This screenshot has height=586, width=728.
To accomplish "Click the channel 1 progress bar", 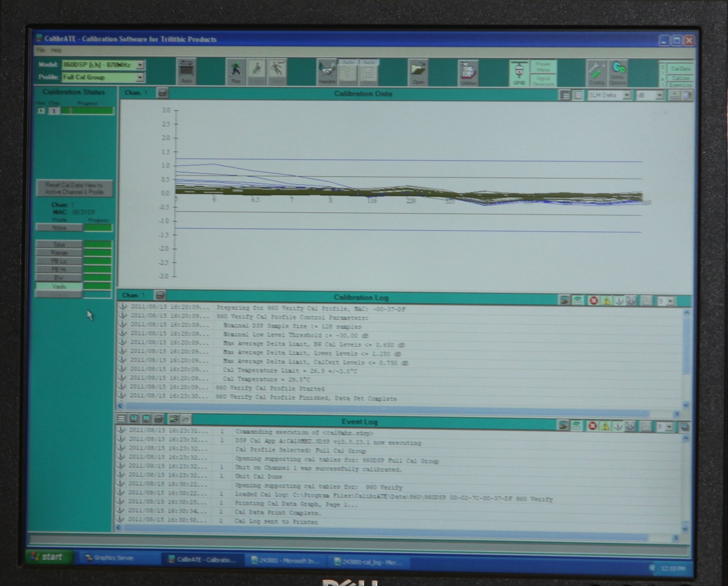I will [87, 111].
